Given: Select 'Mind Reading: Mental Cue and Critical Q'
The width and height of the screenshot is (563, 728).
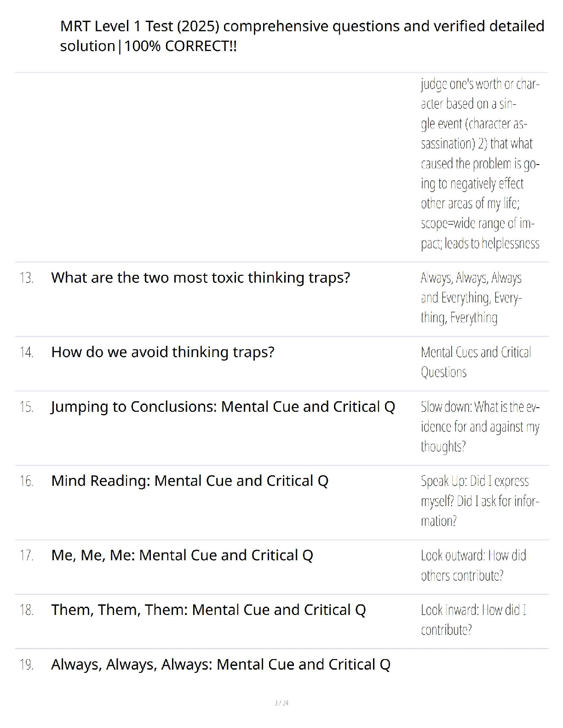Looking at the screenshot, I should (190, 481).
